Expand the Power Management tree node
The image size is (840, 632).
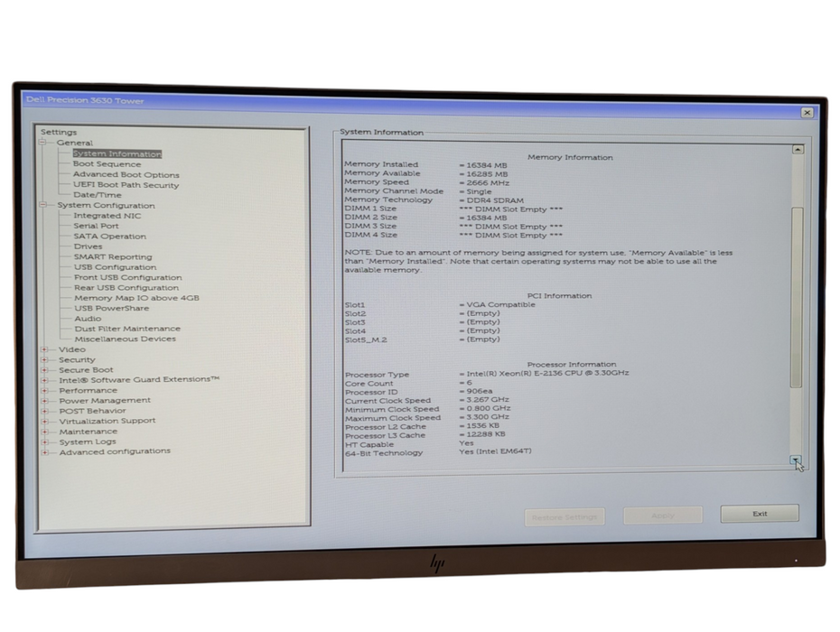point(45,401)
